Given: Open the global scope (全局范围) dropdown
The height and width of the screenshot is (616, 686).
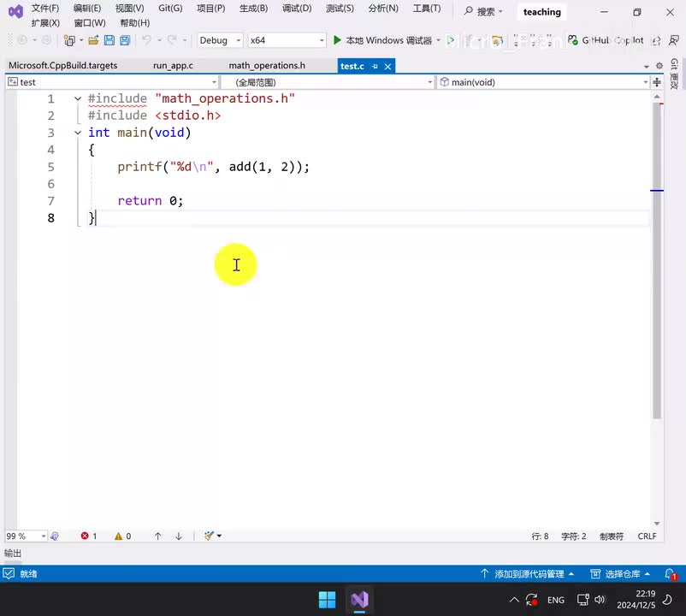Looking at the screenshot, I should [328, 82].
